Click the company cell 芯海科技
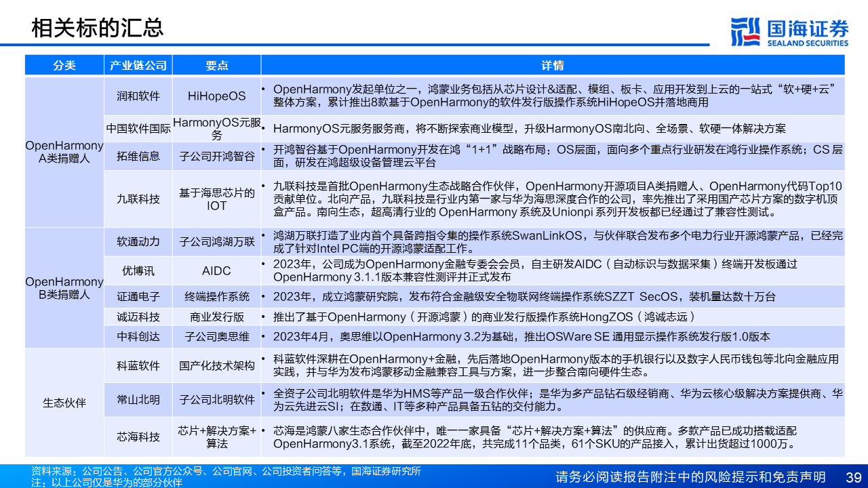 [x=138, y=436]
